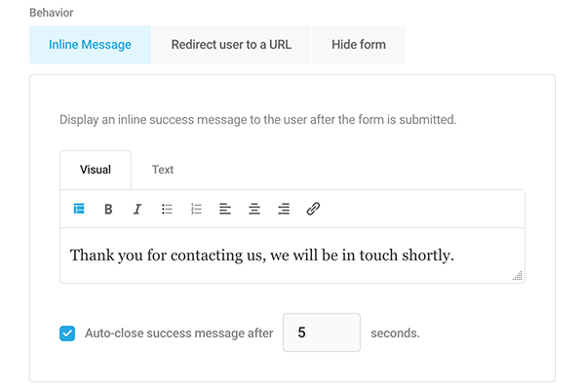Apply italic formatting in the editor
This screenshot has height=392, width=585.
(137, 209)
